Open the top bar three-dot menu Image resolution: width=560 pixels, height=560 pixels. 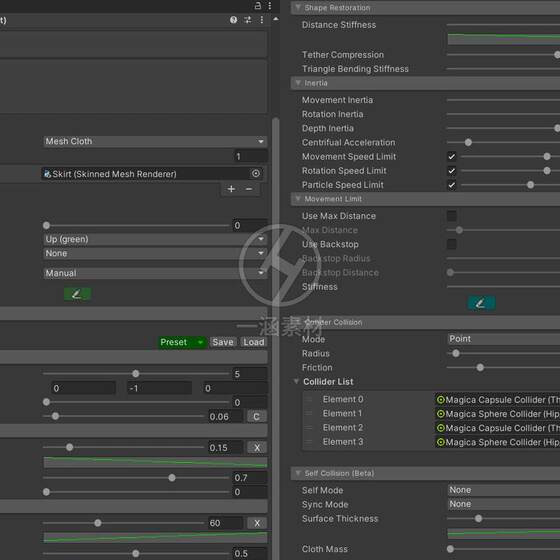click(270, 6)
